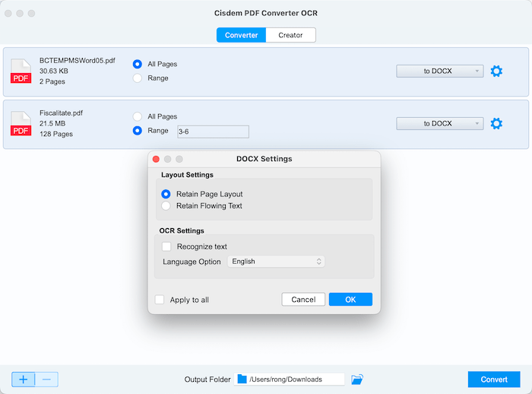Open settings gear for Fiscalitate.pdf

pyautogui.click(x=496, y=123)
